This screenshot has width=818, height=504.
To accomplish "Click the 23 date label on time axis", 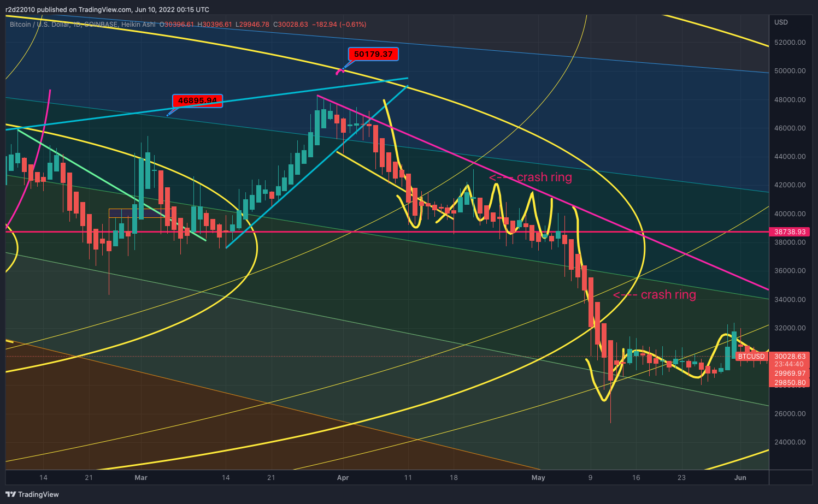I will point(681,478).
